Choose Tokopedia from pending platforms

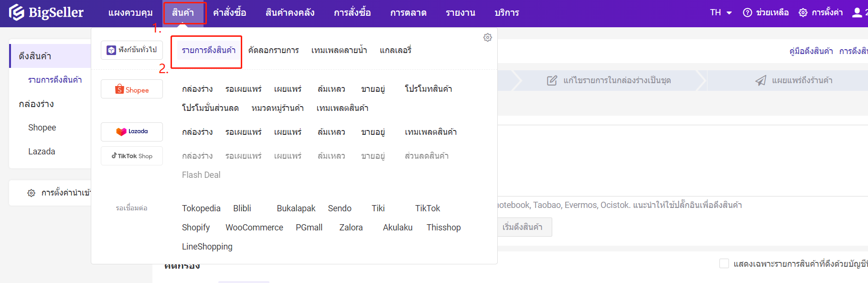(x=201, y=208)
